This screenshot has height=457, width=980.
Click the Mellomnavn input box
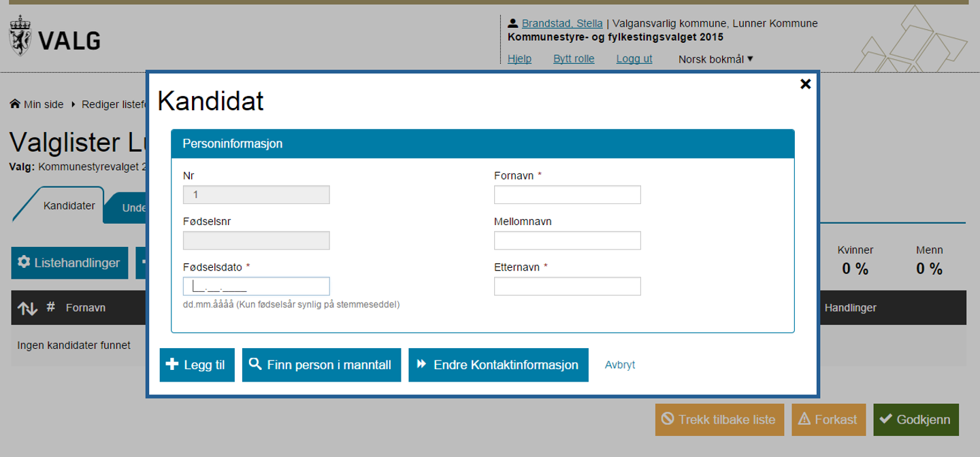567,240
